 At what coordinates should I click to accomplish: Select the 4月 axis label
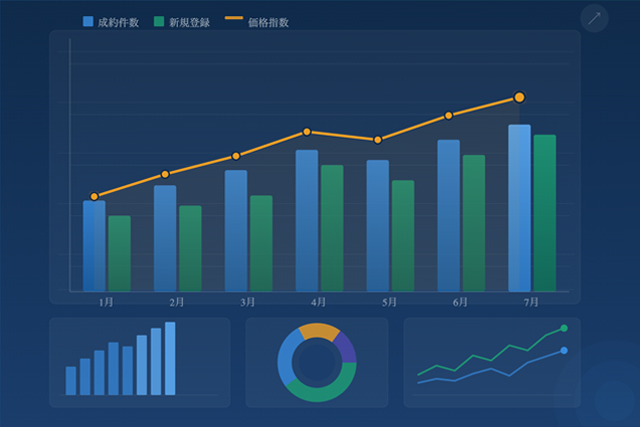point(318,302)
